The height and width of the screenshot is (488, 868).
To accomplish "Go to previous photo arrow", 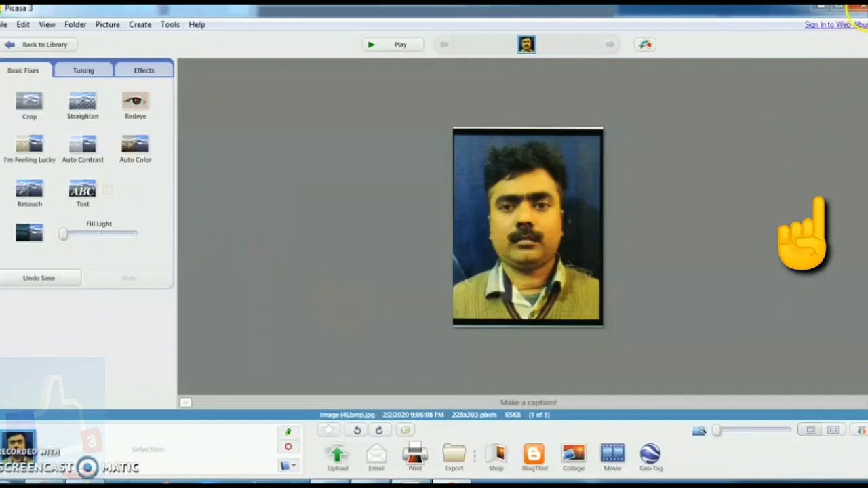I will (x=443, y=45).
